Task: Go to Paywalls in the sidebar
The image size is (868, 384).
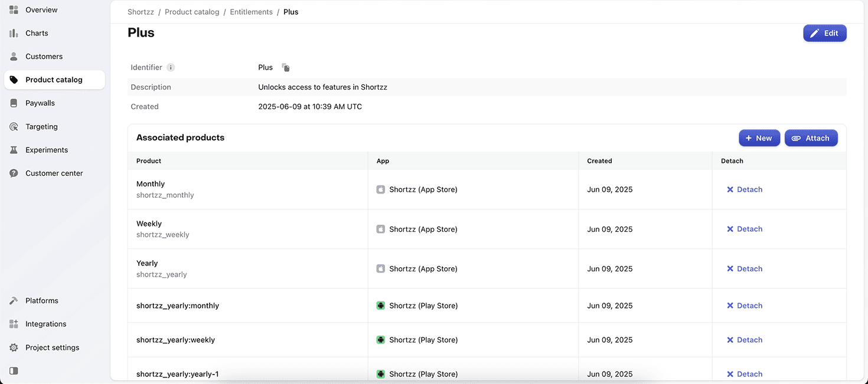Action: [40, 103]
